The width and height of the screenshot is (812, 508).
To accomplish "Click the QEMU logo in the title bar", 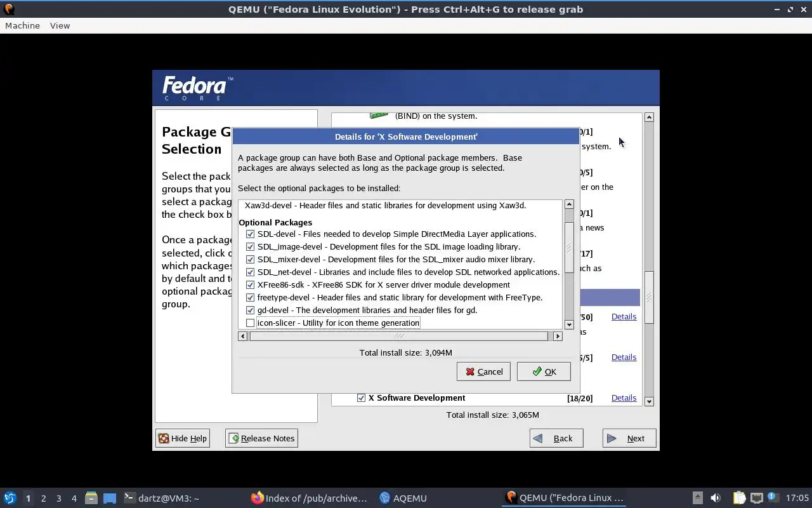I will 8,9.
